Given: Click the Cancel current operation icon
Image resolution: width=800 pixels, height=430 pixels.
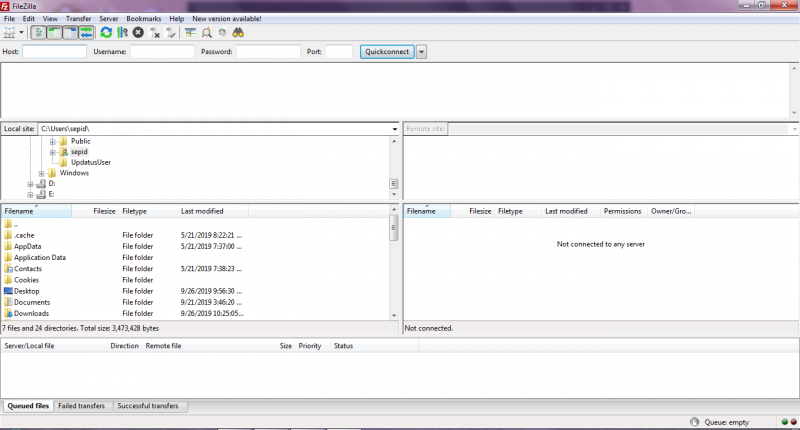Looking at the screenshot, I should point(139,33).
